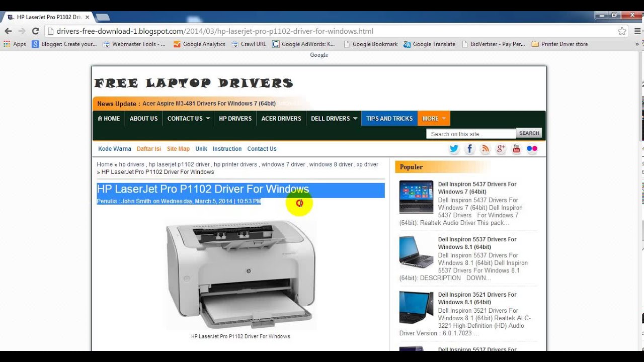Open the Chrome menu hamburger icon
The height and width of the screenshot is (362, 644).
click(637, 31)
